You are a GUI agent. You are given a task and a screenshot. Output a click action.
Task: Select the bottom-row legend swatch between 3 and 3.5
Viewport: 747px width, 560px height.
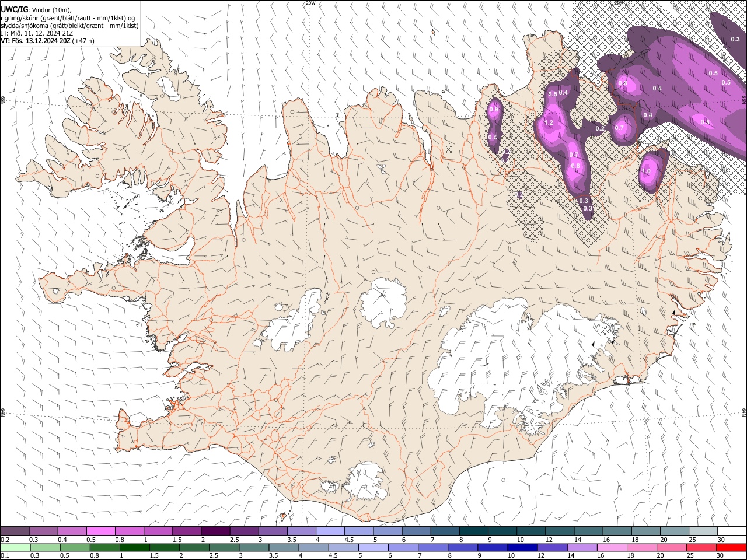[x=254, y=547]
